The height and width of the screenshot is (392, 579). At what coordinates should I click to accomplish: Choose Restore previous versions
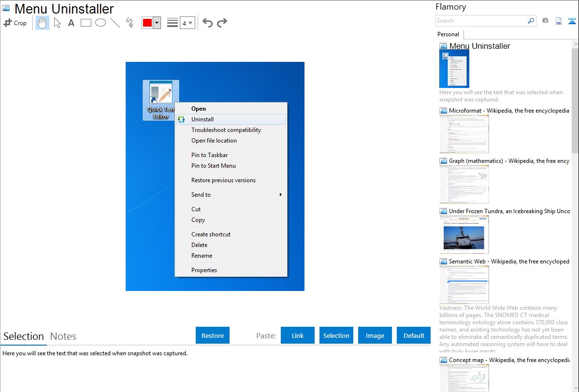[231, 180]
